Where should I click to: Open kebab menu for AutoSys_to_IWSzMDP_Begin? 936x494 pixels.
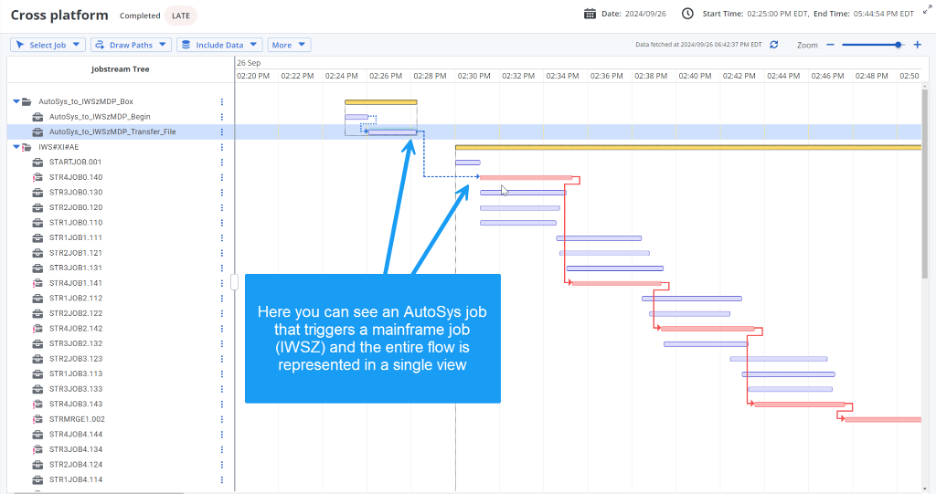[221, 117]
